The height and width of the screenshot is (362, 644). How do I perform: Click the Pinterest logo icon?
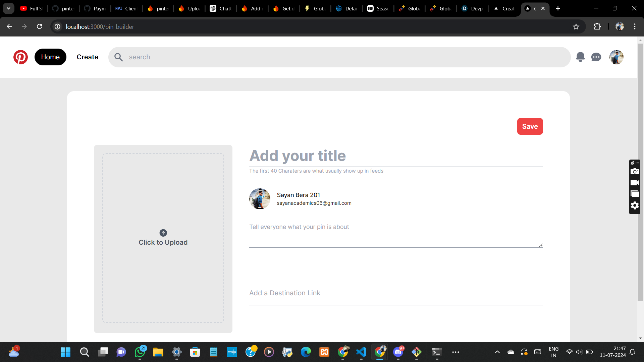click(x=20, y=57)
